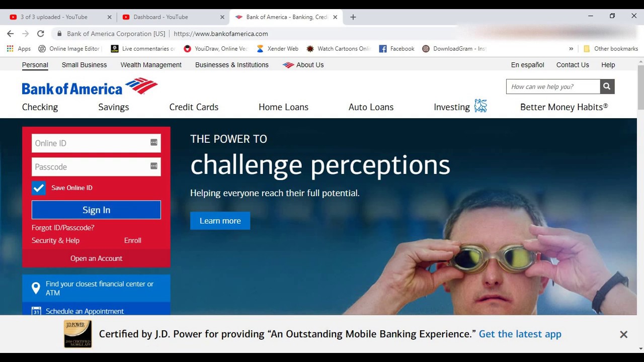Open DownloadGram bookmark

click(454, 49)
